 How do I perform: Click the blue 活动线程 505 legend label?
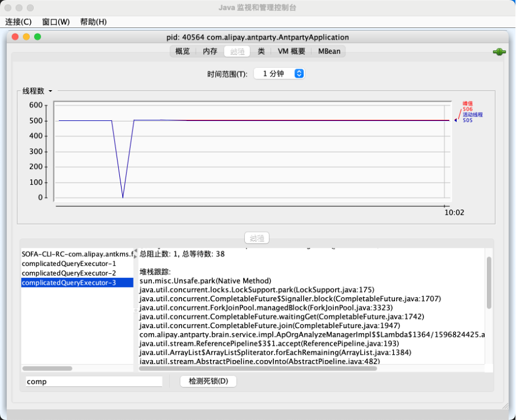click(x=473, y=118)
